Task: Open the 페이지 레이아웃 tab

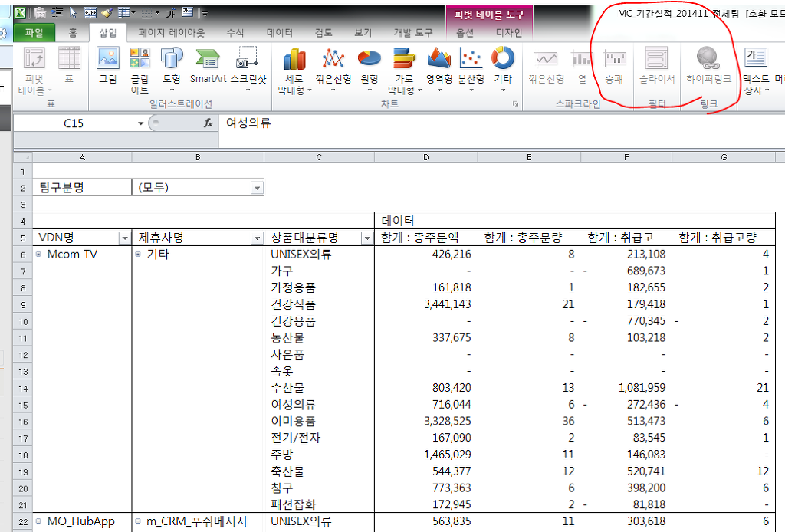Action: tap(171, 33)
